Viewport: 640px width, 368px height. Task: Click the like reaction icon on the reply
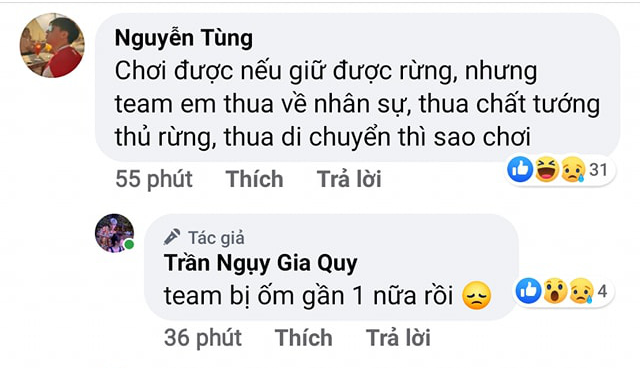(x=529, y=290)
